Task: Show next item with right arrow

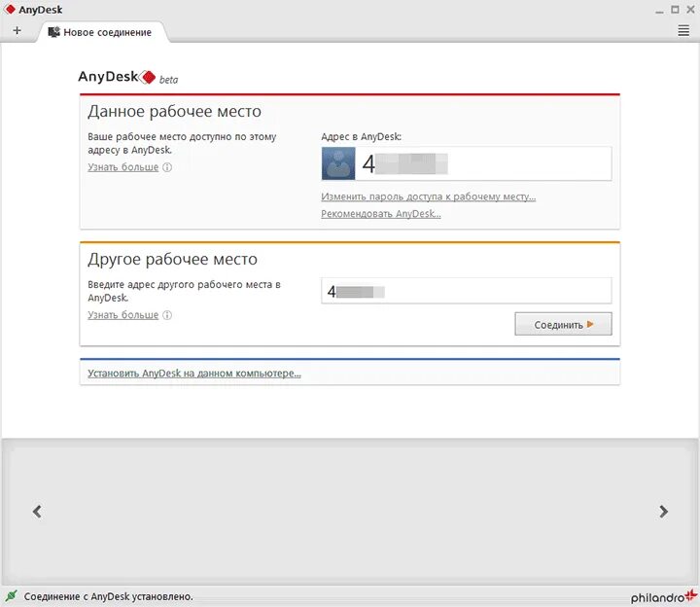Action: [663, 512]
